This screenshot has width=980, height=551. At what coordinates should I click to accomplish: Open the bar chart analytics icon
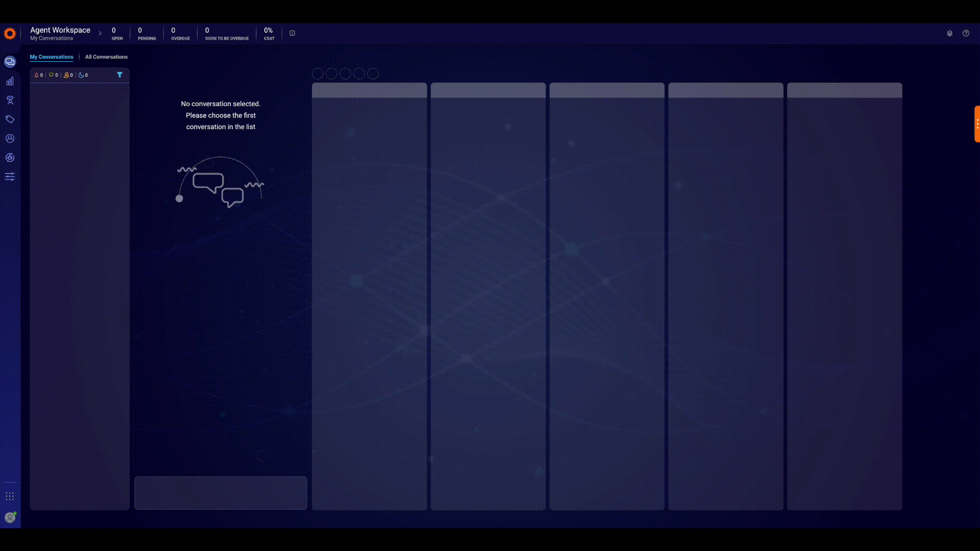coord(10,81)
